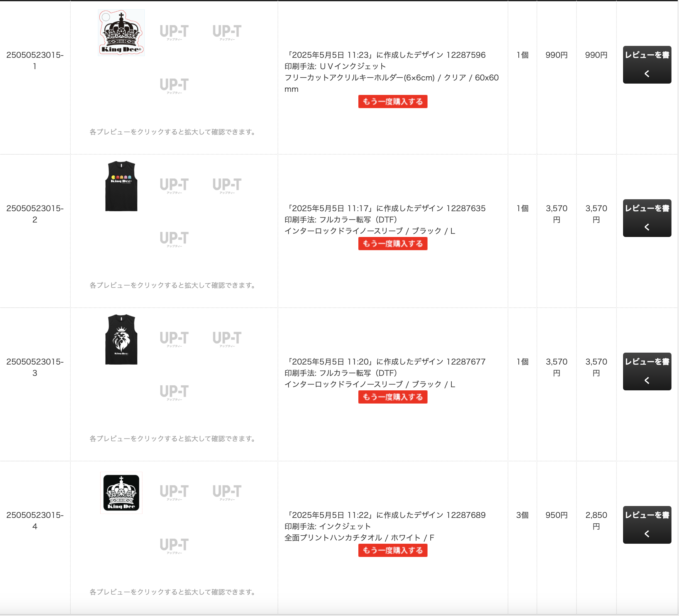Write a review for item 25050523015-1

(x=647, y=65)
